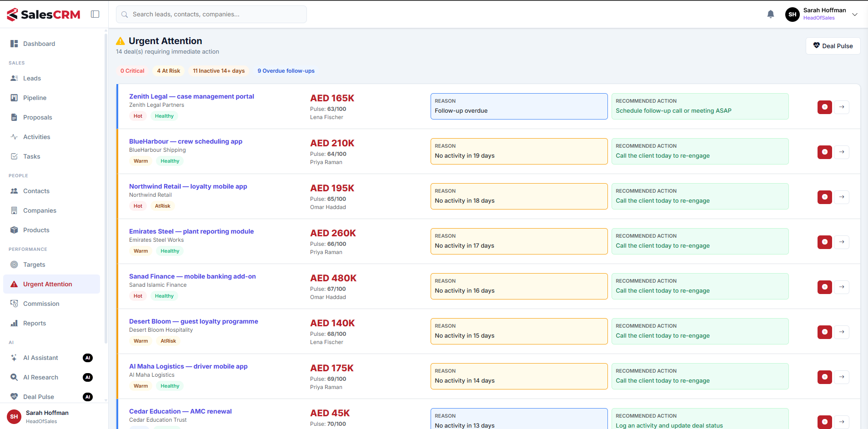Go to Proposals in the sidebar
The width and height of the screenshot is (868, 429).
(51, 117)
